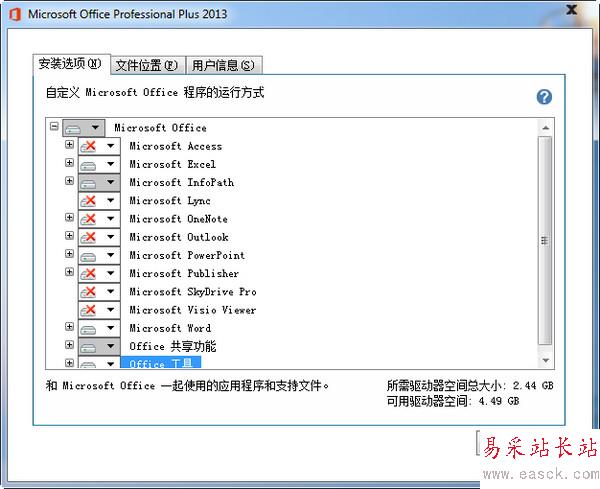Select the Microsoft Word row label

tap(170, 328)
